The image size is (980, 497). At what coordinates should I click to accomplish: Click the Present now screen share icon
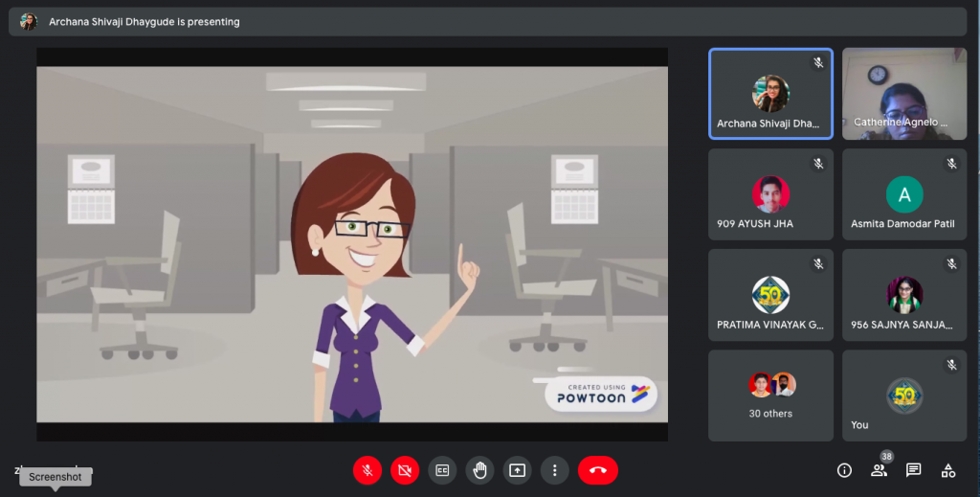tap(517, 470)
